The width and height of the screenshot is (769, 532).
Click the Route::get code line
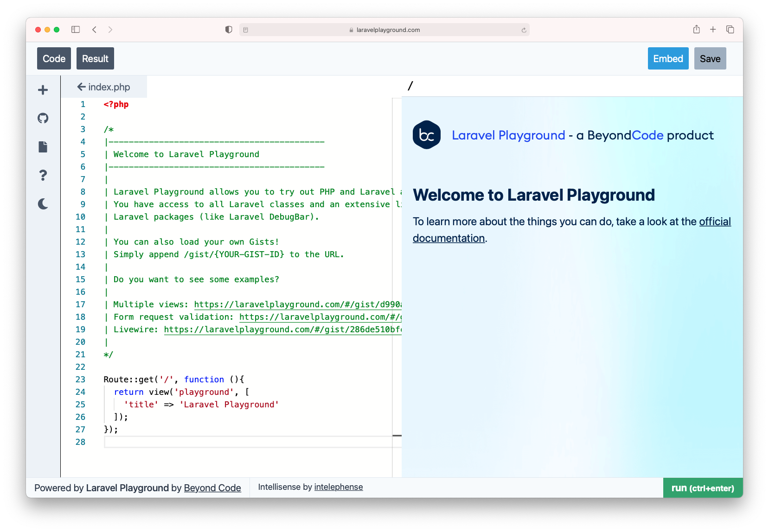(x=174, y=380)
